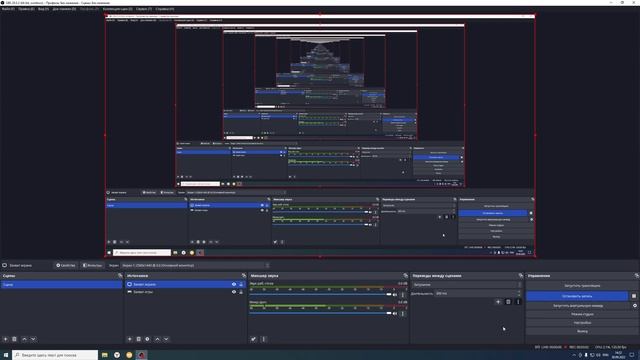Adjust the mic/aux volume slider

click(x=320, y=313)
